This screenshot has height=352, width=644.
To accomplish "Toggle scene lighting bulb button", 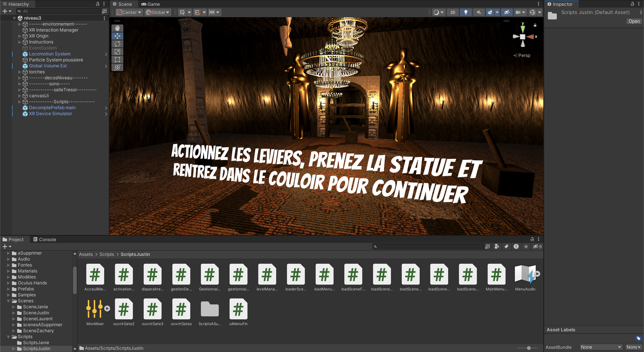I will (465, 12).
